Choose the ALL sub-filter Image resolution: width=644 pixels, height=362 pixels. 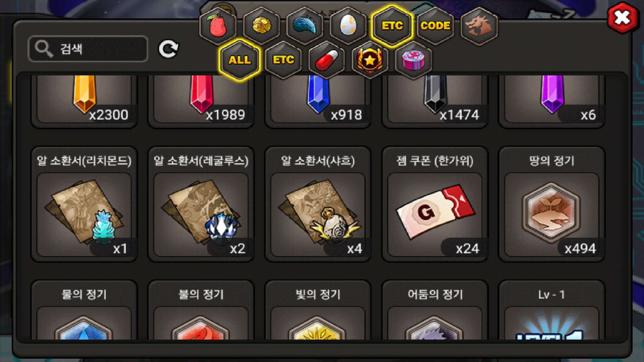tap(239, 60)
